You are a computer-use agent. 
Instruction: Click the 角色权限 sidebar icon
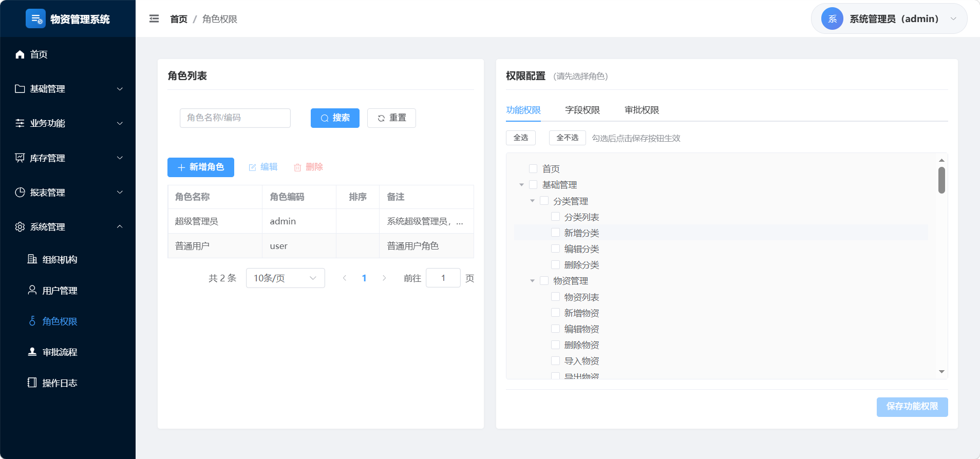32,321
